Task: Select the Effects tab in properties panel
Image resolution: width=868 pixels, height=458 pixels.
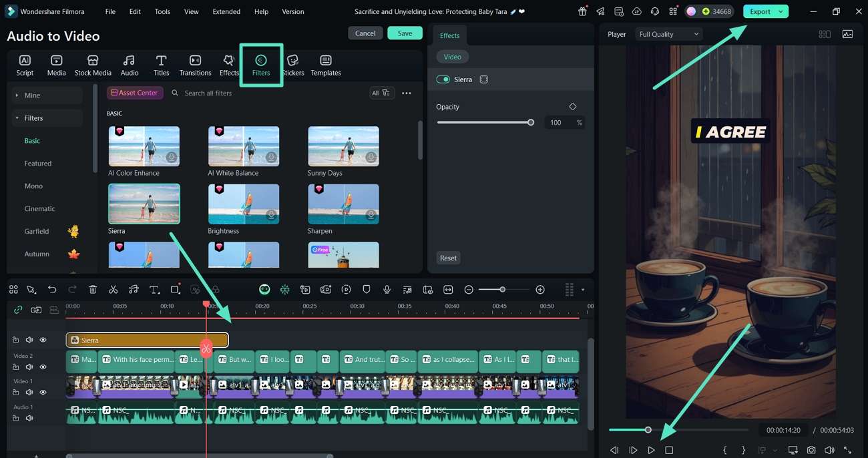Action: [x=449, y=35]
